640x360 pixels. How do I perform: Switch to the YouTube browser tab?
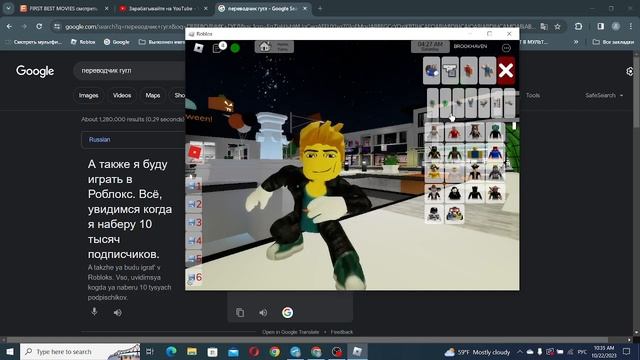coord(163,9)
